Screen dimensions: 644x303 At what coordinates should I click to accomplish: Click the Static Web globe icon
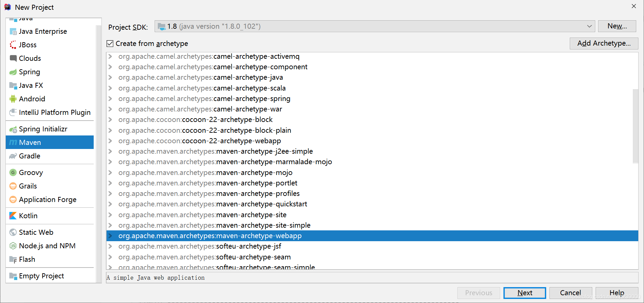13,232
